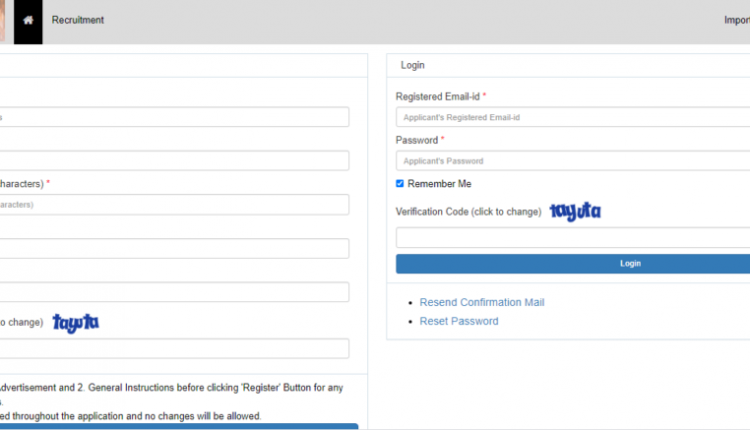This screenshot has width=750, height=430.
Task: Click the input below the registration captcha
Action: pos(174,348)
